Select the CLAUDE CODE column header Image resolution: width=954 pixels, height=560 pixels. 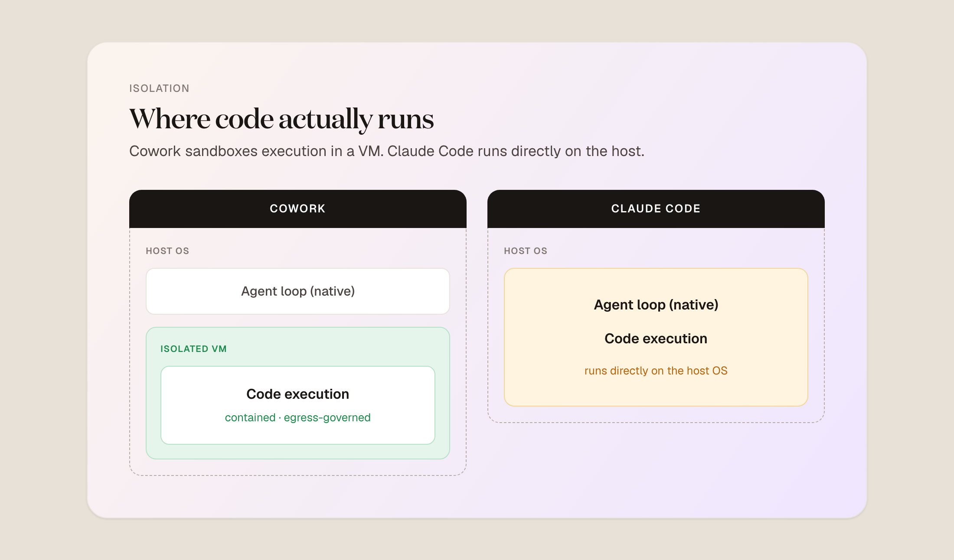point(656,209)
